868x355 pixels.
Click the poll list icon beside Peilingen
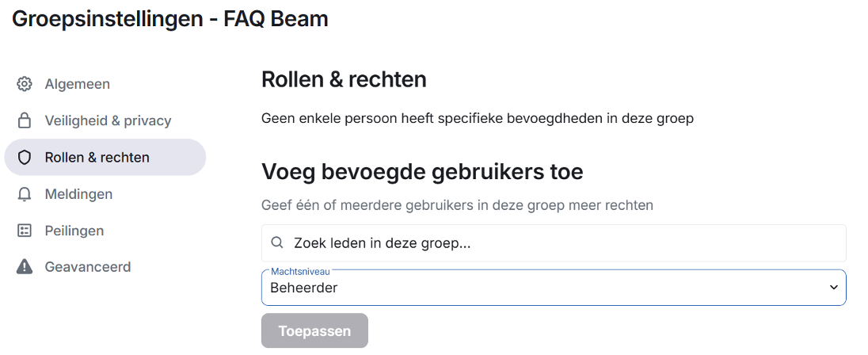pyautogui.click(x=25, y=231)
